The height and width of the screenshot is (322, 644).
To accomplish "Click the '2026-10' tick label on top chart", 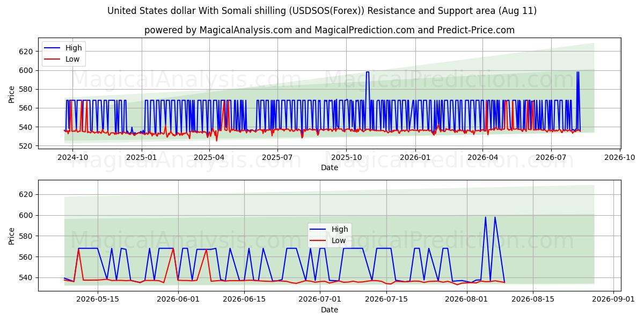I will coord(619,157).
